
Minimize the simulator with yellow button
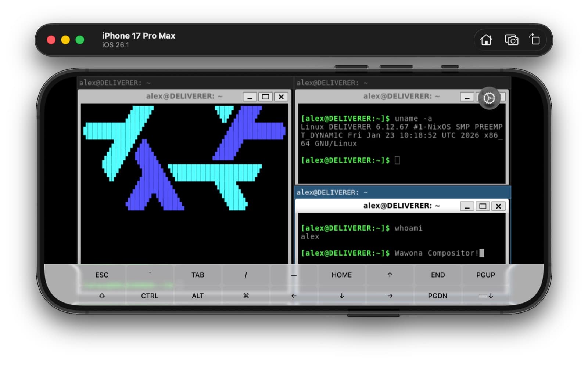coord(65,40)
